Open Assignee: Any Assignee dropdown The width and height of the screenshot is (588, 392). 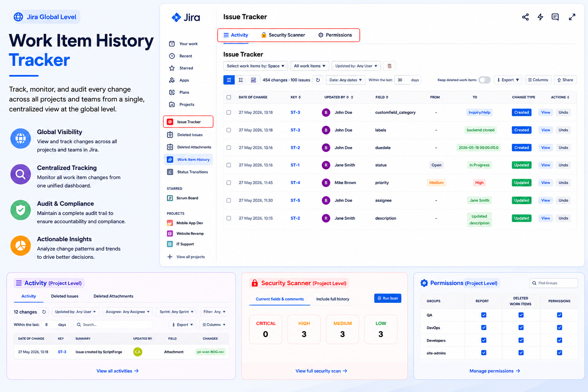tap(128, 312)
